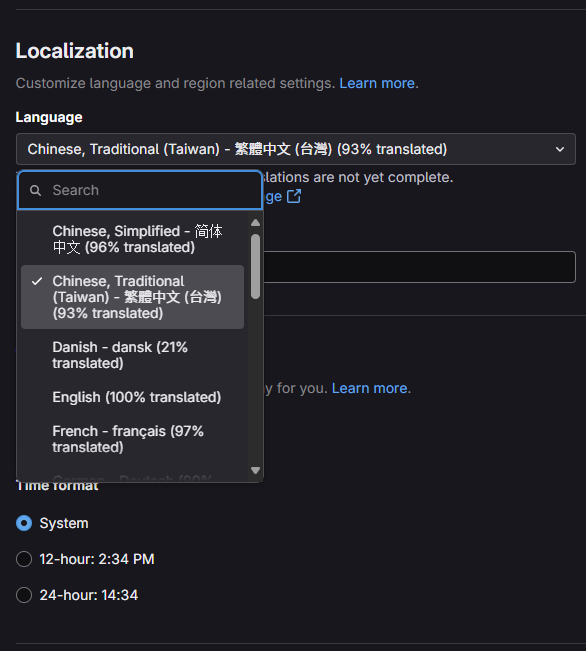Click the magnifier icon in the search box
The image size is (586, 651).
[x=36, y=191]
